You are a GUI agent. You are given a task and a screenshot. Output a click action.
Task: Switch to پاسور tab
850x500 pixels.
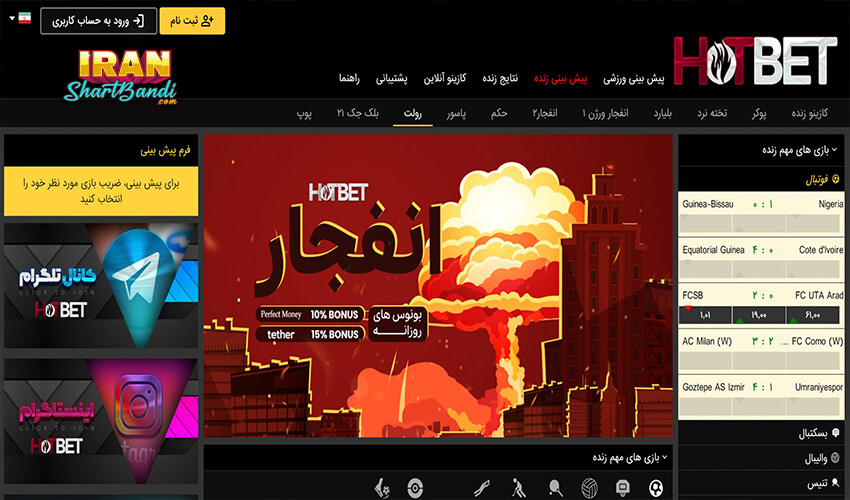[456, 113]
